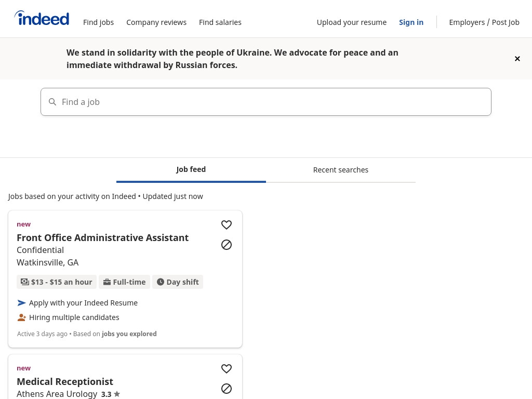Viewport: 532px width, 399px height.
Task: Dismiss the Ukraine solidarity banner
Action: pos(517,59)
